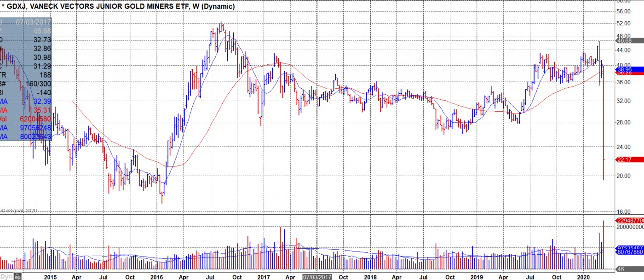The height and width of the screenshot is (280, 644).
Task: Click the Dyn badge in the bottom corner
Action: pos(6,277)
